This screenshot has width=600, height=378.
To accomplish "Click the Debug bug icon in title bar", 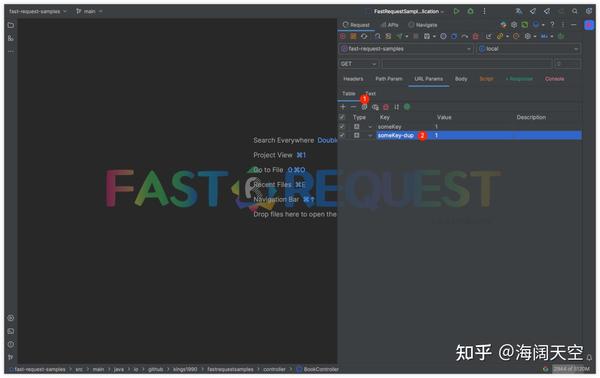I will coord(470,11).
